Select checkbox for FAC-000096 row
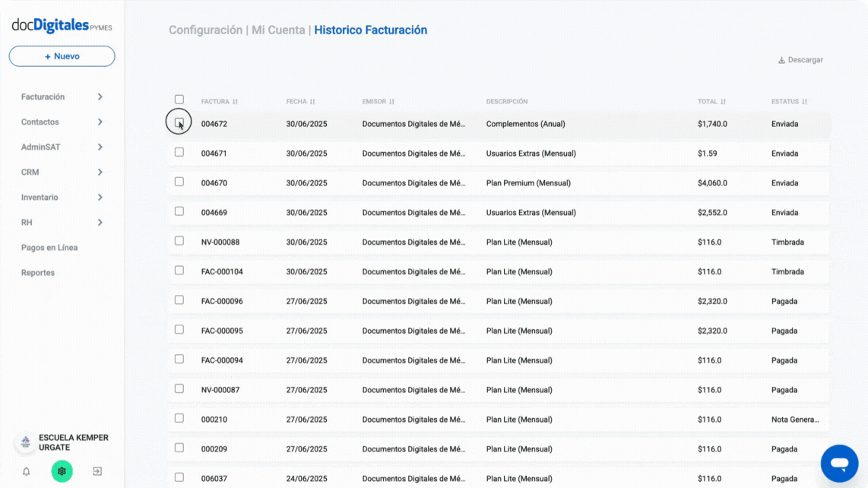 click(179, 299)
